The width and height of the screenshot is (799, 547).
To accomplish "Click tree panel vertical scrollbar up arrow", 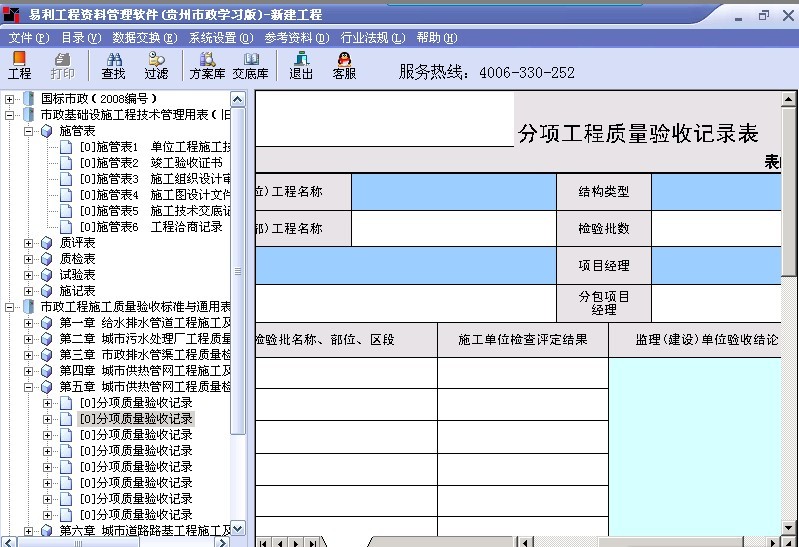I will pos(238,99).
